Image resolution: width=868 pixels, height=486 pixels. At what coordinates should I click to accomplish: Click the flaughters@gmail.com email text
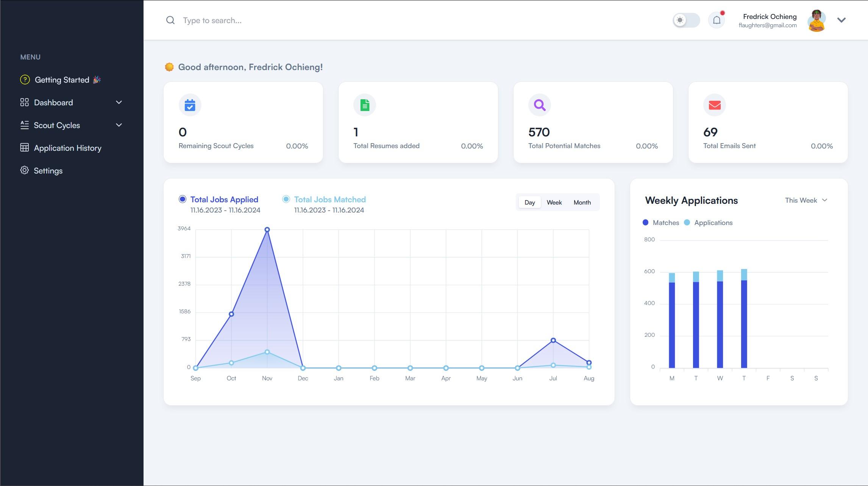coord(768,25)
